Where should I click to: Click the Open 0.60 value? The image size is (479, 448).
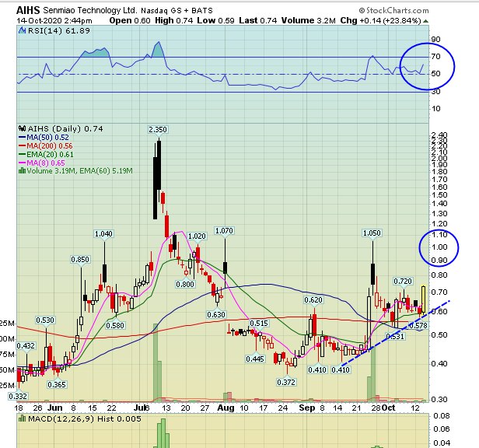point(130,20)
